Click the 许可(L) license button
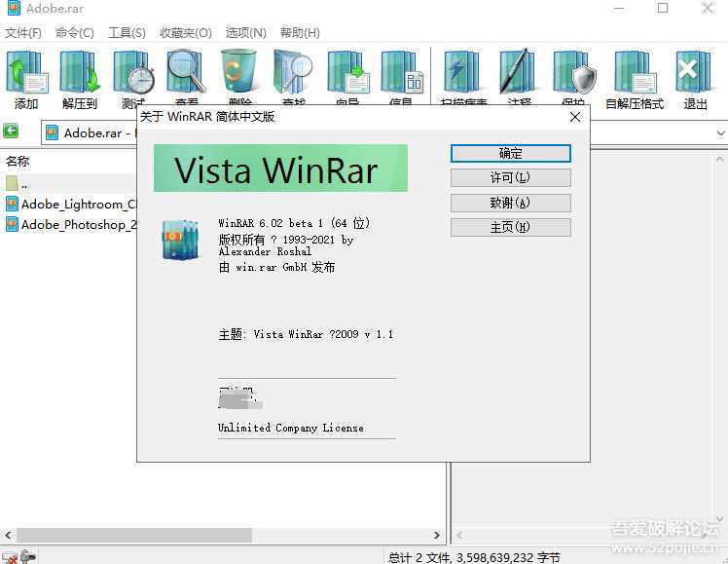The width and height of the screenshot is (728, 564). pyautogui.click(x=510, y=178)
